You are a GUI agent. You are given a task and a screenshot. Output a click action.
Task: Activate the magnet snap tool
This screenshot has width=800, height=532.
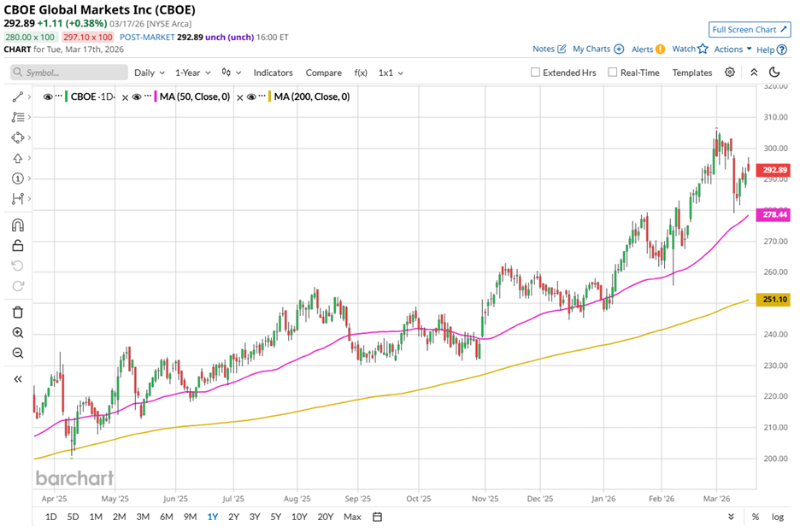pos(18,225)
